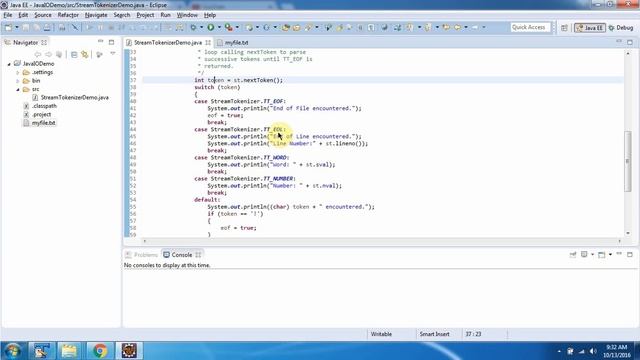640x360 pixels.
Task: Open the File menu
Action: 8,15
